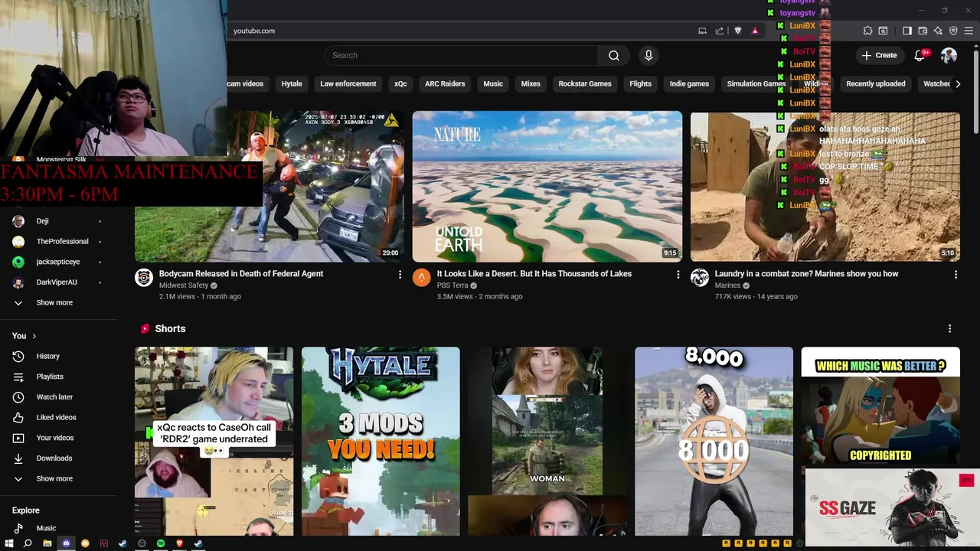Click the next arrow on topic chips

[x=958, y=84]
